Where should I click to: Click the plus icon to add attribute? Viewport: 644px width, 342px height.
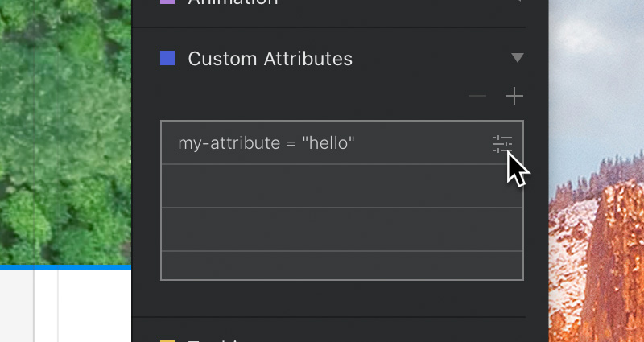(514, 97)
